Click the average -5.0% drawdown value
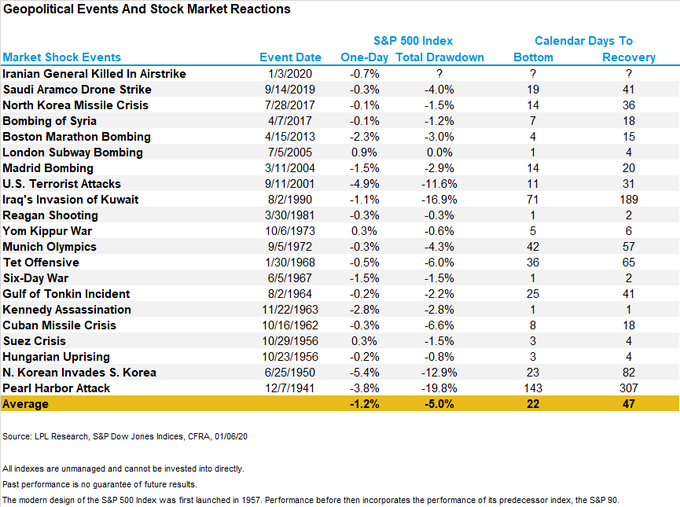 [x=439, y=404]
